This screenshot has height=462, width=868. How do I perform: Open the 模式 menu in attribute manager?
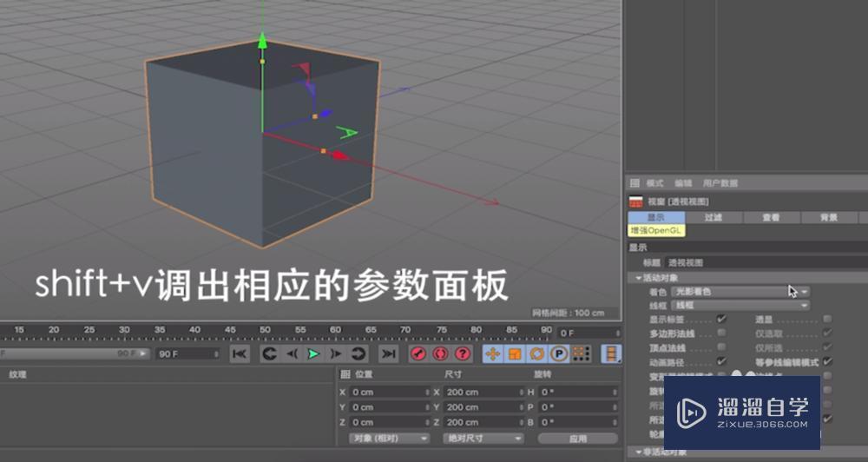(x=654, y=183)
